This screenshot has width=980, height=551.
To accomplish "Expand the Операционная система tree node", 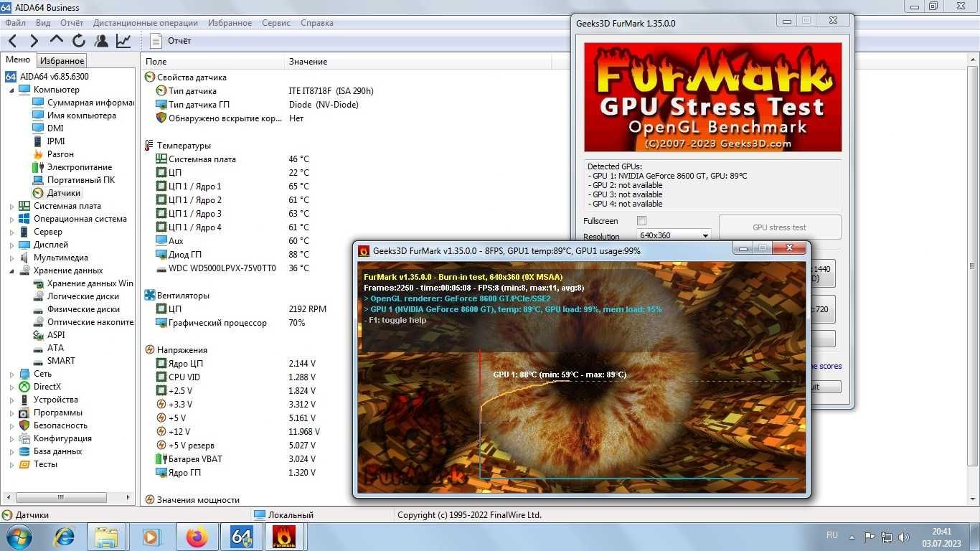I will 11,219.
